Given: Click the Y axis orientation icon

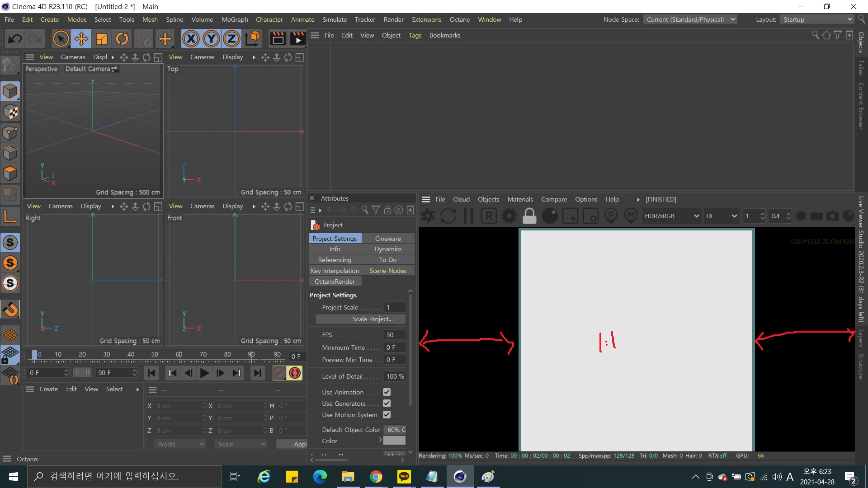Looking at the screenshot, I should point(211,39).
